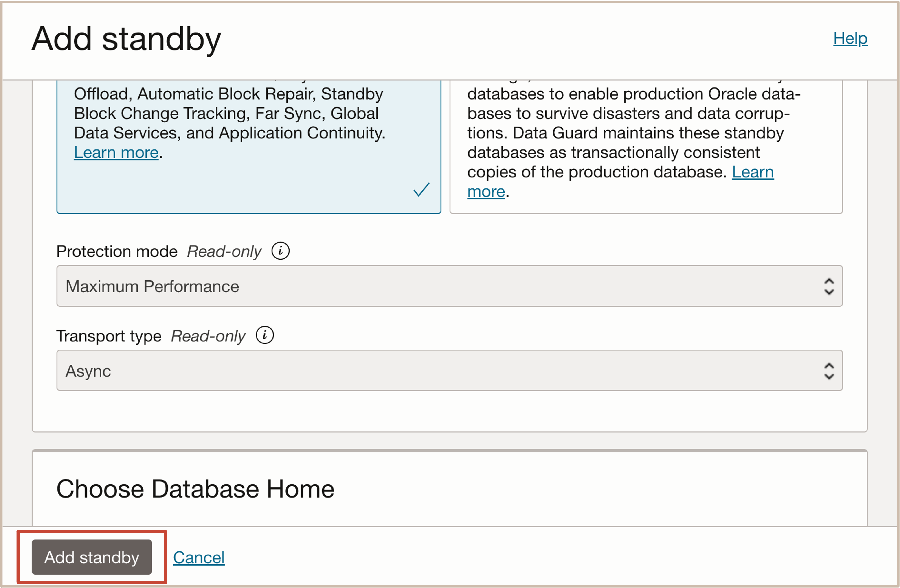Click the Protection mode label

click(x=117, y=251)
